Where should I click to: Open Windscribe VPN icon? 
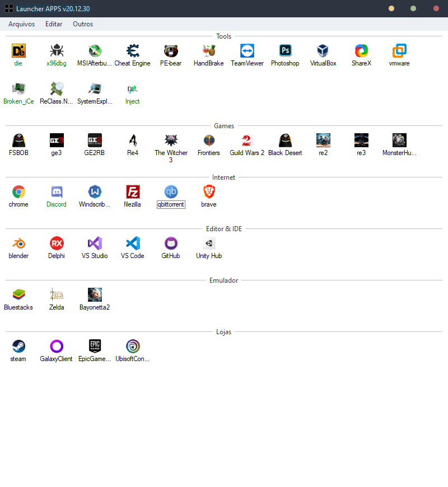(x=95, y=191)
